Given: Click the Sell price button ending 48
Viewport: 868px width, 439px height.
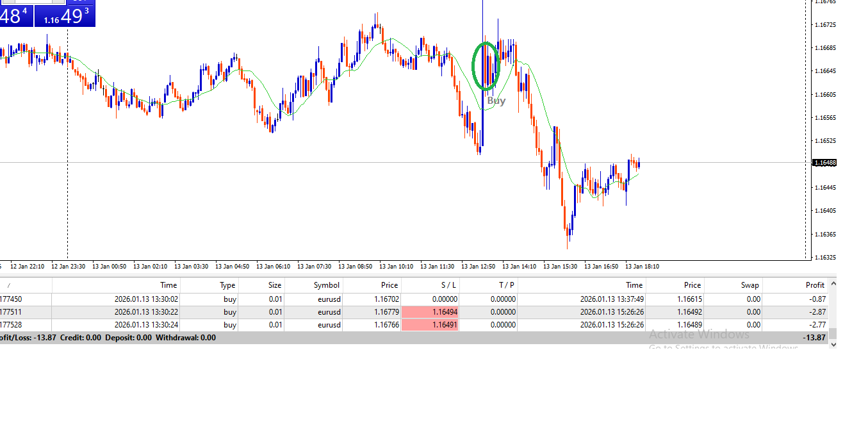Looking at the screenshot, I should tap(14, 15).
